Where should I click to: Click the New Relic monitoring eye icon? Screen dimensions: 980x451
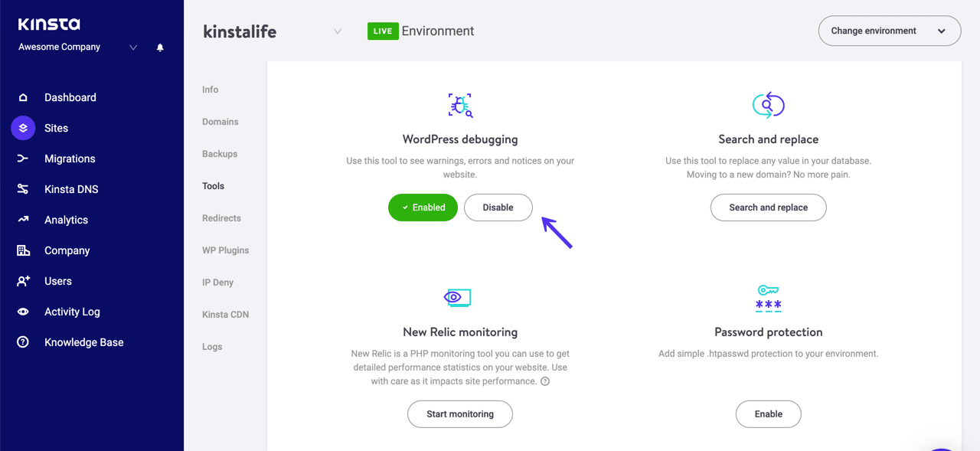[x=458, y=297]
